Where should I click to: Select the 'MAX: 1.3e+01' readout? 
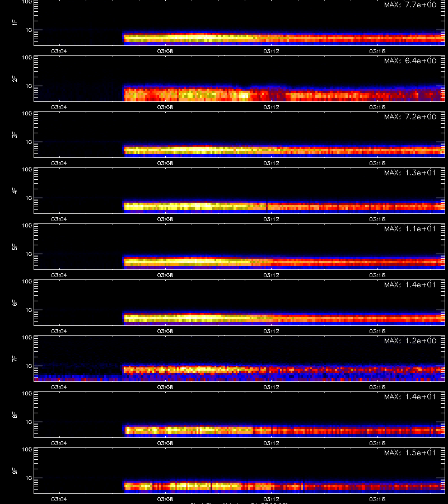coord(410,172)
